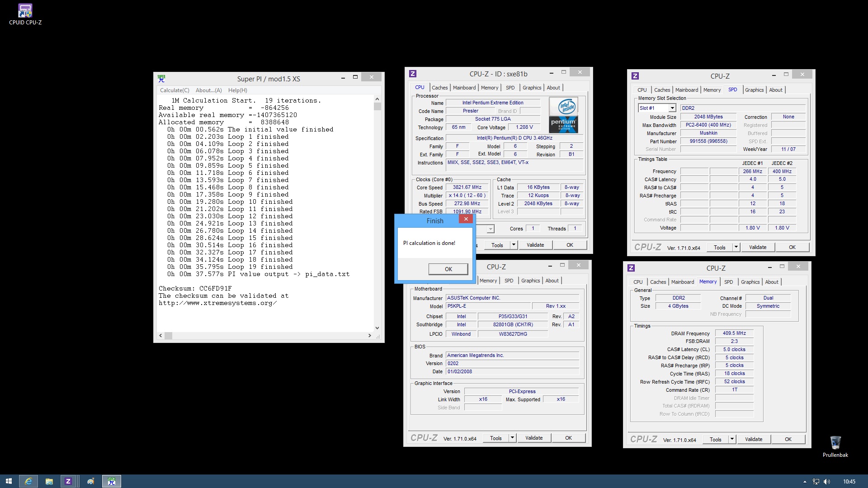Viewport: 868px width, 488px height.
Task: Click Tools button in Memory CPU-Z window
Action: 716,439
